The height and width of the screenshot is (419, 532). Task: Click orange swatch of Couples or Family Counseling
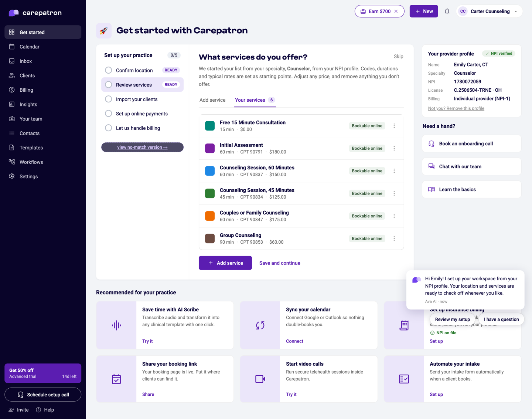(210, 216)
